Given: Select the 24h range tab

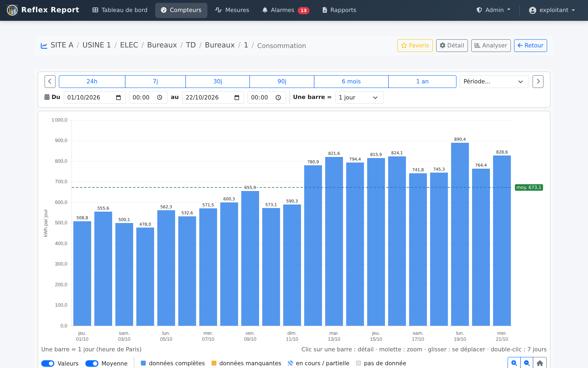Looking at the screenshot, I should pos(92,82).
